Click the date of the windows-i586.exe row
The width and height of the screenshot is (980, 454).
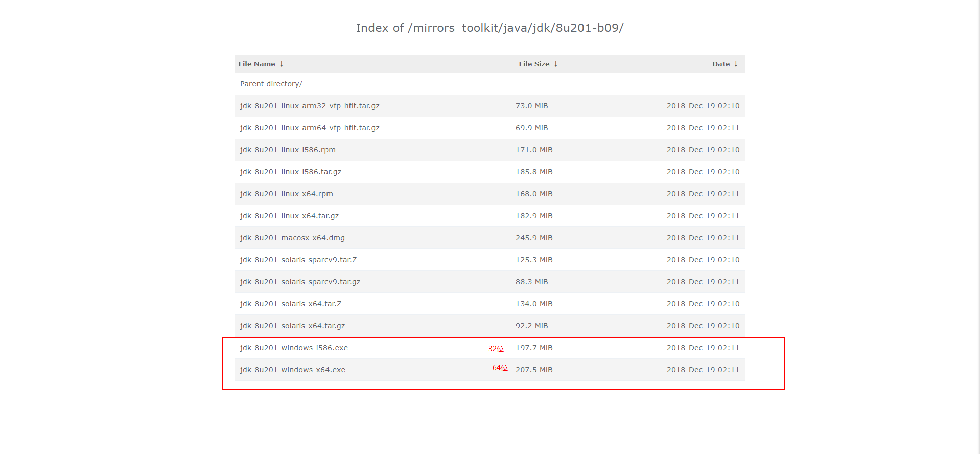tap(703, 348)
